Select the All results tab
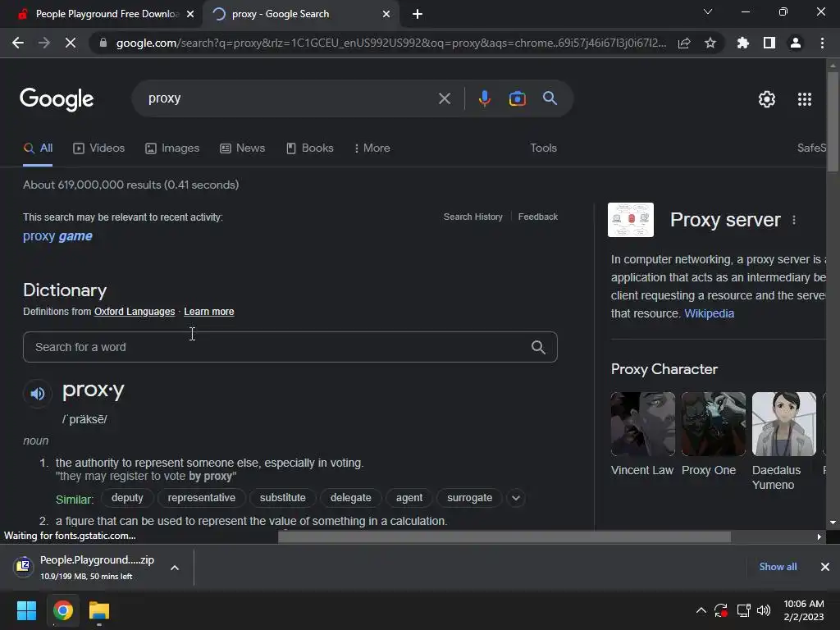This screenshot has height=630, width=840. [38, 148]
